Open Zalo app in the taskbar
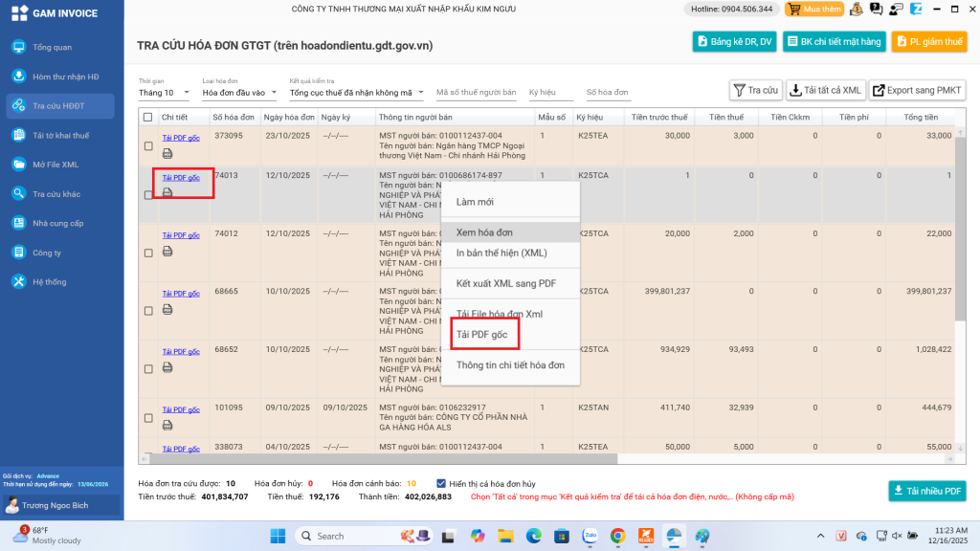The height and width of the screenshot is (551, 980). coord(590,536)
